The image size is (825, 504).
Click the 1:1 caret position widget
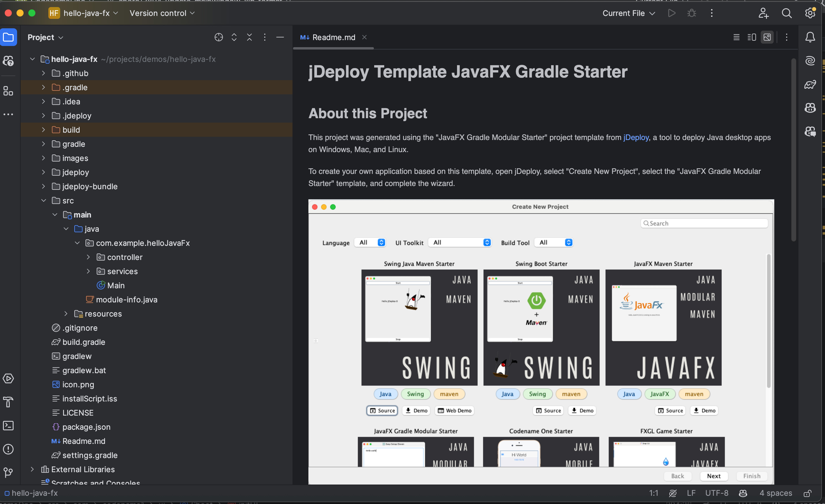[x=653, y=493]
